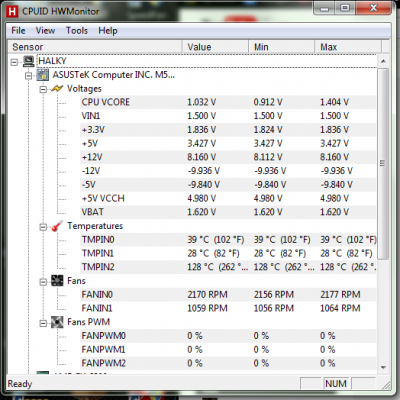This screenshot has height=400, width=400.
Task: Collapse the ASUSTeK Computer INC. node
Action: pyautogui.click(x=29, y=76)
